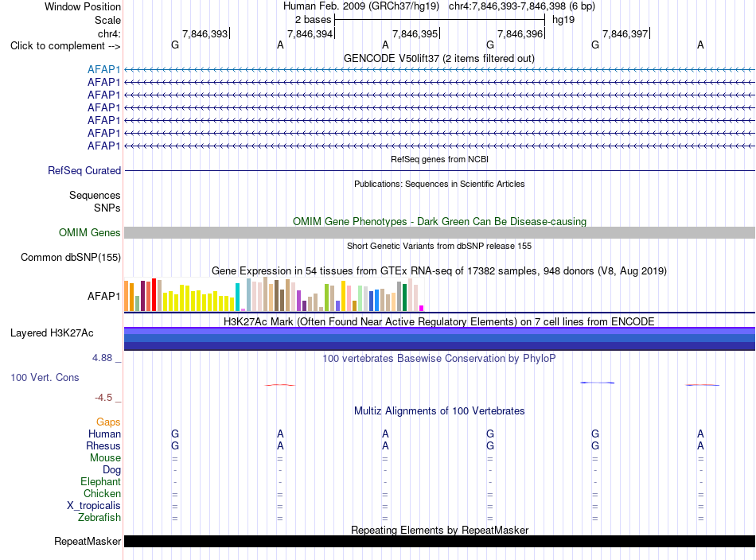This screenshot has height=560, width=756.
Task: Click the 'Short Genetic Variants from dbSNP' title
Action: click(x=439, y=246)
